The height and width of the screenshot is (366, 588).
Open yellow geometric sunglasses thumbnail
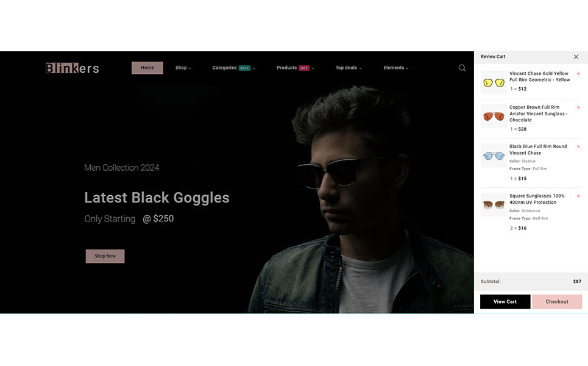tap(494, 82)
